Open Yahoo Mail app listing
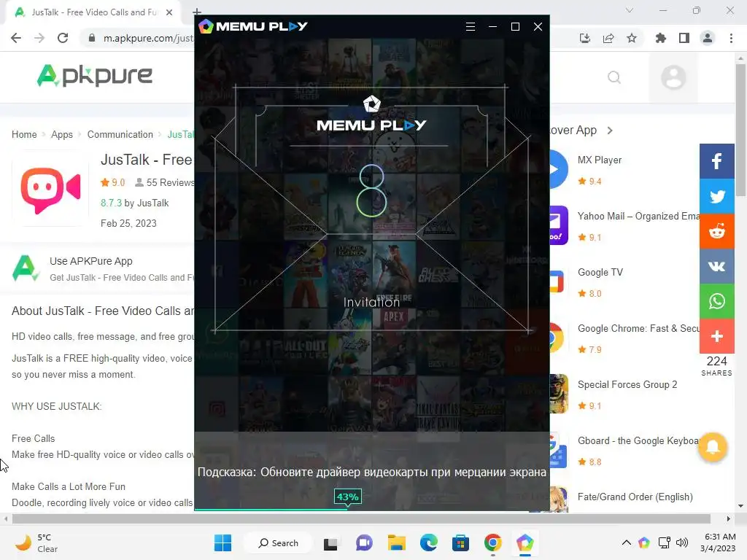The image size is (747, 560). coord(638,216)
